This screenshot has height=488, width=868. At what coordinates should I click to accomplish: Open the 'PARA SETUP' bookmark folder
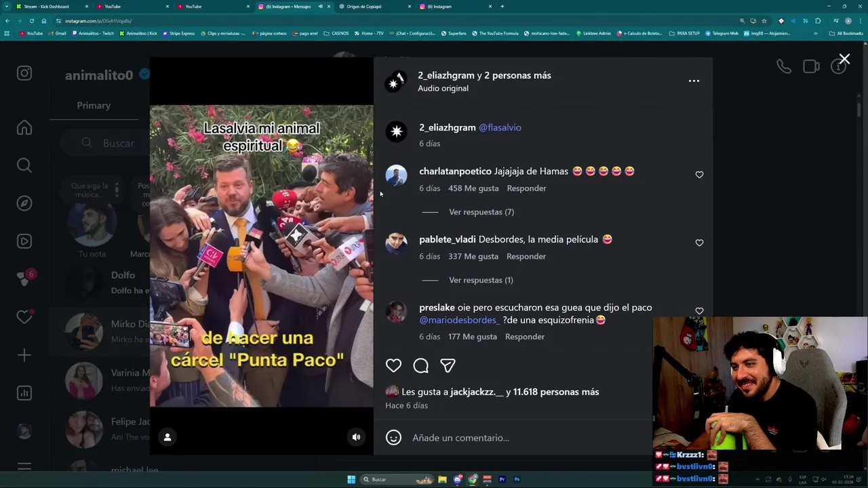pyautogui.click(x=685, y=33)
